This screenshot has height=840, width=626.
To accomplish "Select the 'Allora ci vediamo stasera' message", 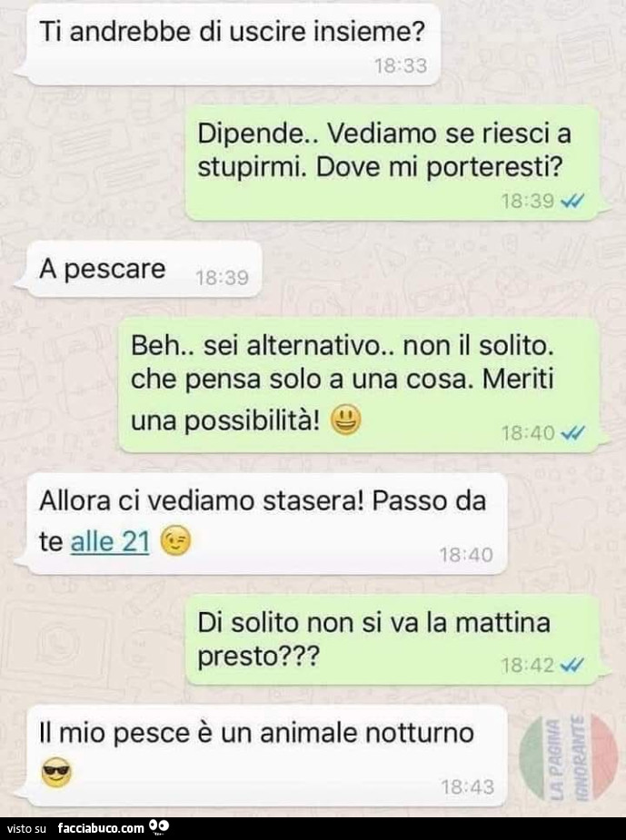I will coord(266,523).
